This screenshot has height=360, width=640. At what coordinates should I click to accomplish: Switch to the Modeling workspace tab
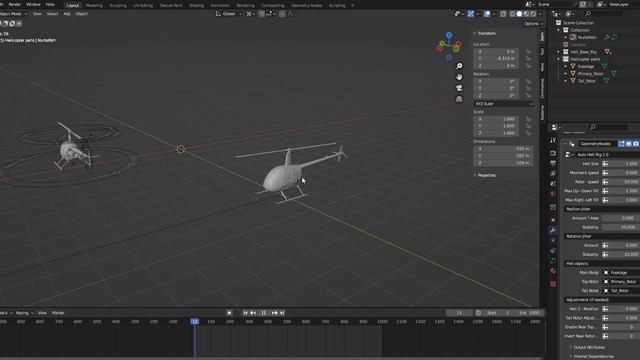click(94, 5)
